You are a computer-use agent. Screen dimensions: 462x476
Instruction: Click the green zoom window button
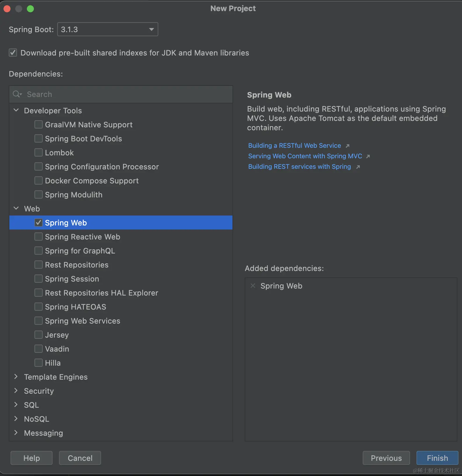[30, 9]
